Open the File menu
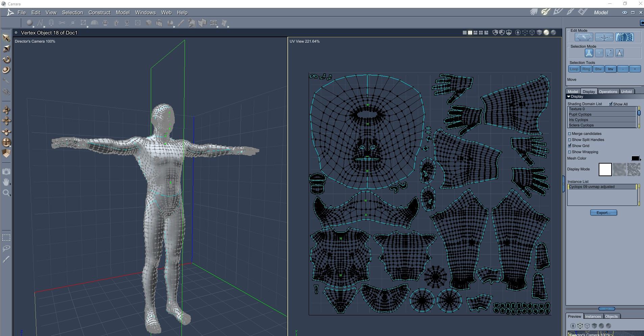 (22, 13)
